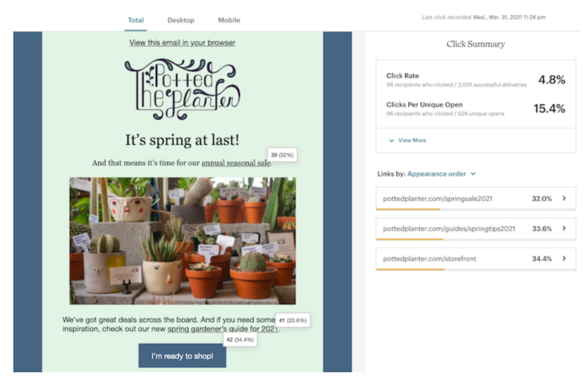The width and height of the screenshot is (588, 382).
Task: Click the orange progress bar under springsale2021
Action: tap(408, 209)
